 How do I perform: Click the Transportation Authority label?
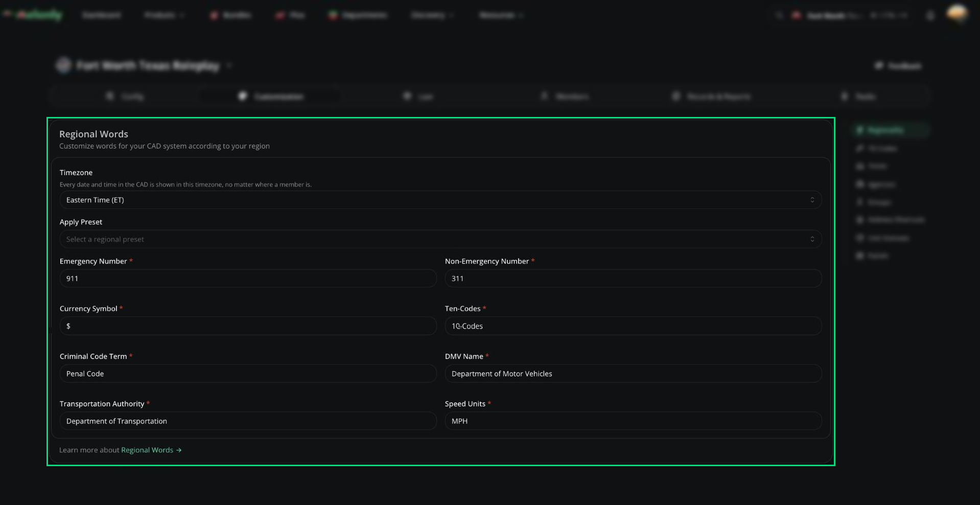[102, 403]
